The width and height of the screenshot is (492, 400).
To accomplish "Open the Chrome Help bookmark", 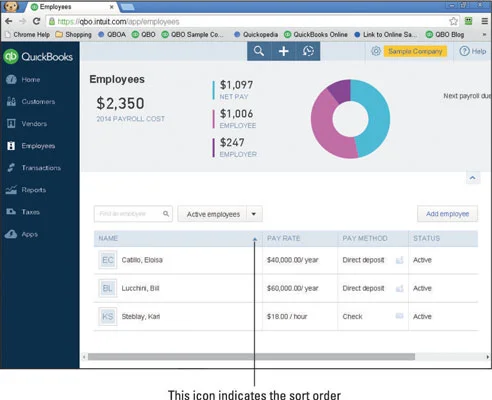I will [27, 34].
